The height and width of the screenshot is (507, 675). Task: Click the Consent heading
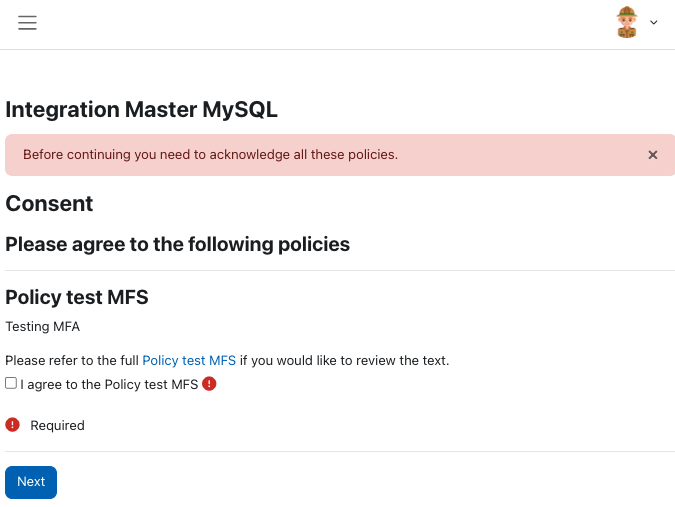[x=49, y=204]
